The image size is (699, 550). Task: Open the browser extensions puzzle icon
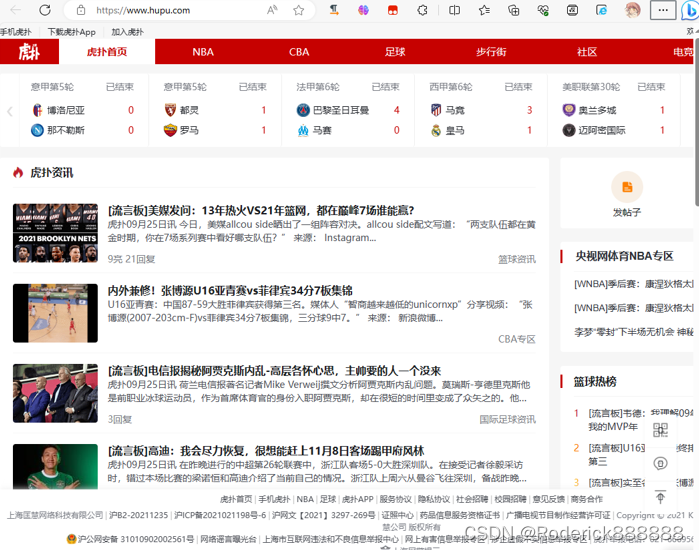coord(422,10)
